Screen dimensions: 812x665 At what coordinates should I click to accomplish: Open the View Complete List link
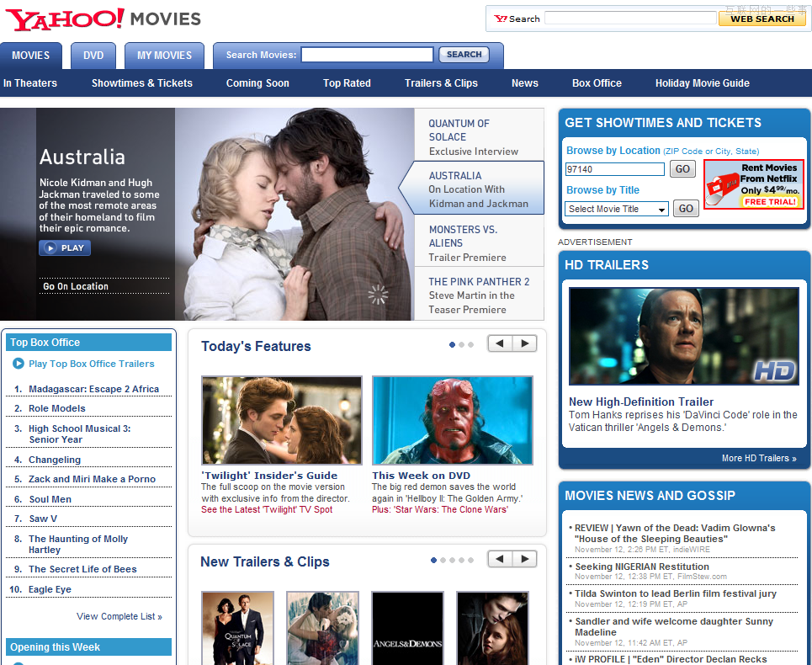pos(119,616)
